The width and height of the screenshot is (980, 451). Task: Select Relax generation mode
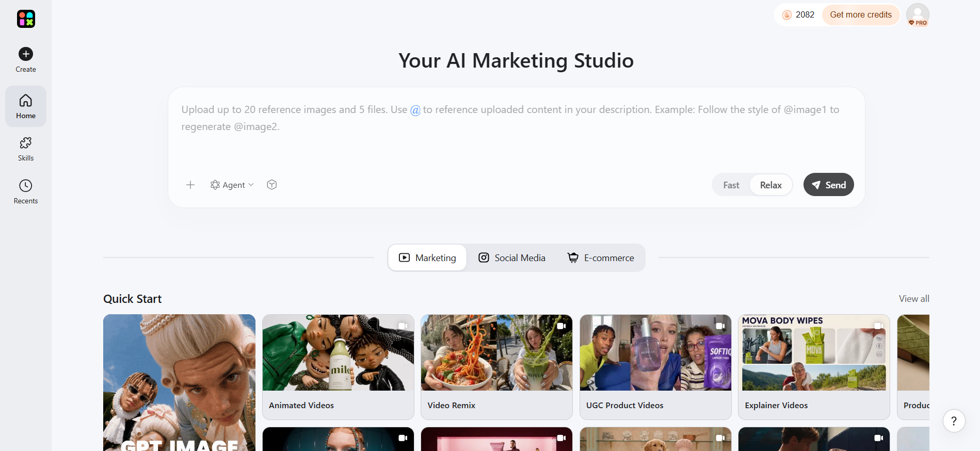(x=771, y=185)
